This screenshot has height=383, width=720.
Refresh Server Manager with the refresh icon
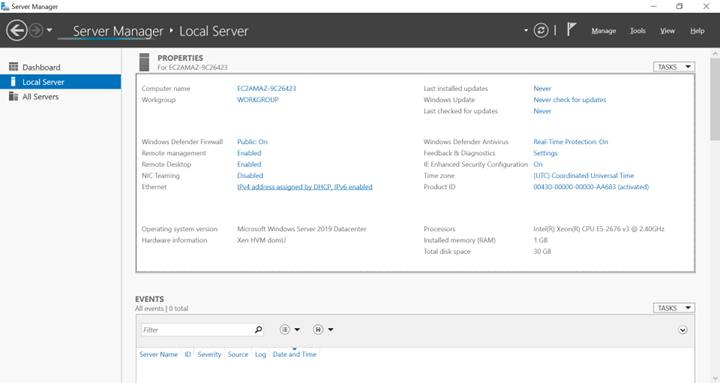(x=541, y=31)
